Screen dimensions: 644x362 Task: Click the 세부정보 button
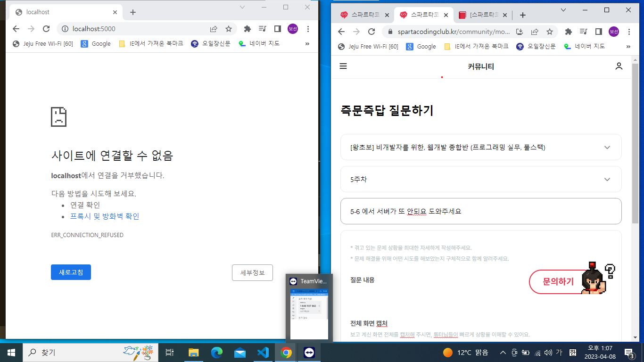point(252,272)
